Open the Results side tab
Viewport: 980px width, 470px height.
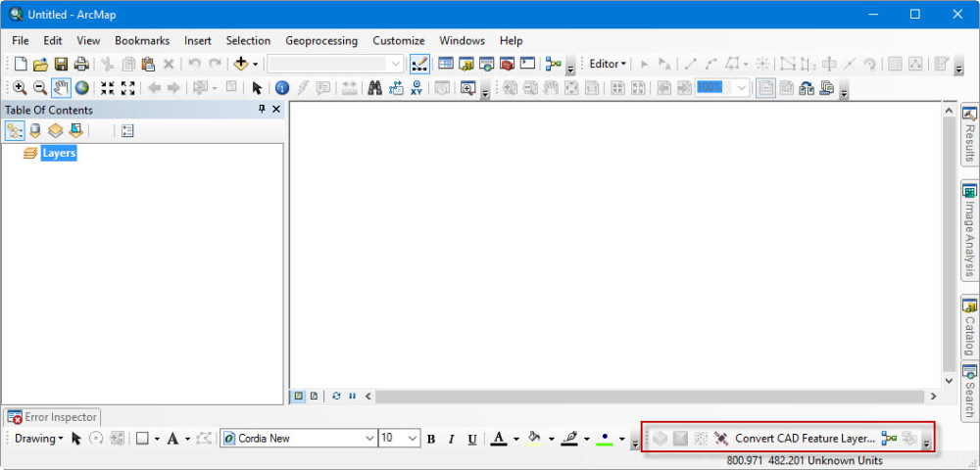(969, 134)
